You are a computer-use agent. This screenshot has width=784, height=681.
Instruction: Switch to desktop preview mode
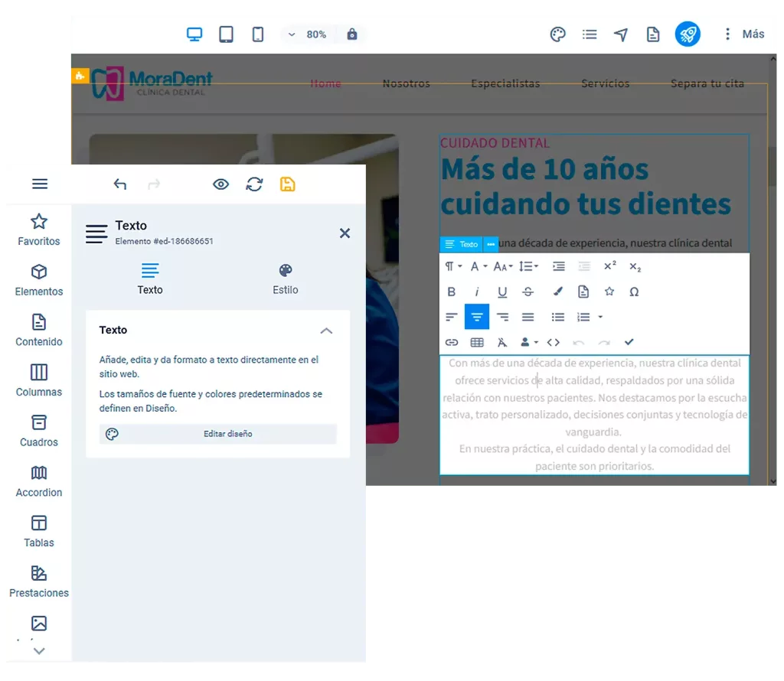194,34
